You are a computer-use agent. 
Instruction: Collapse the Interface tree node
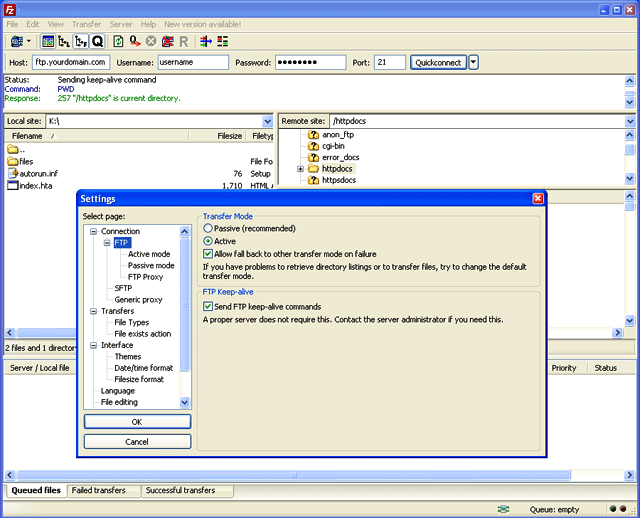93,345
